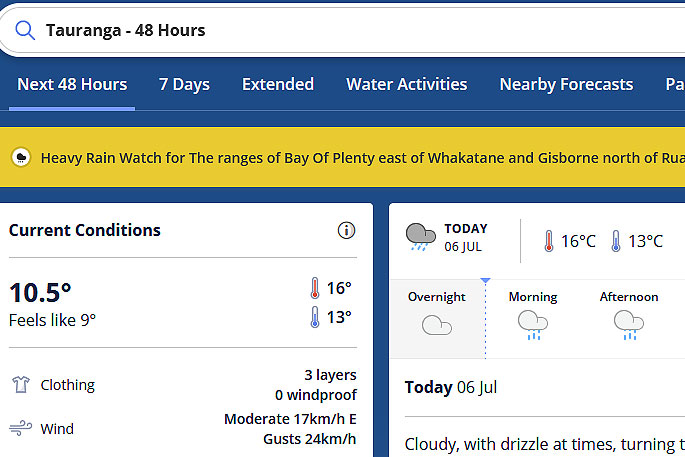Switch to the Next 48 Hours tab
Image resolution: width=685 pixels, height=457 pixels.
click(72, 84)
